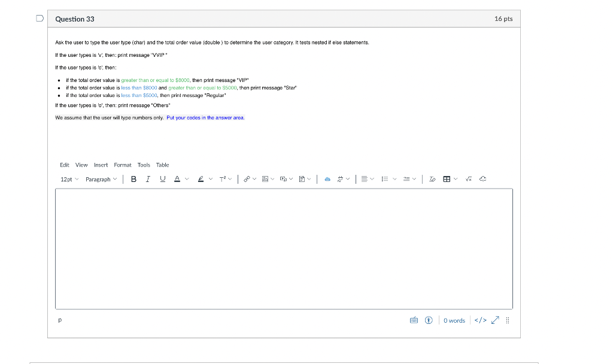Toggle underline formatting
The height and width of the screenshot is (364, 613).
pyautogui.click(x=162, y=178)
